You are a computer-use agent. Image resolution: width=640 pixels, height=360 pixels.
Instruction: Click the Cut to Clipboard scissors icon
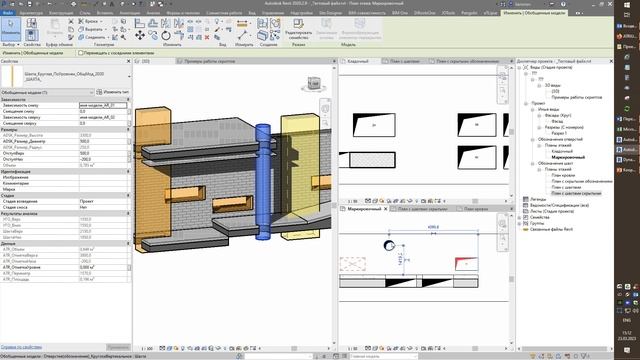pyautogui.click(x=71, y=21)
